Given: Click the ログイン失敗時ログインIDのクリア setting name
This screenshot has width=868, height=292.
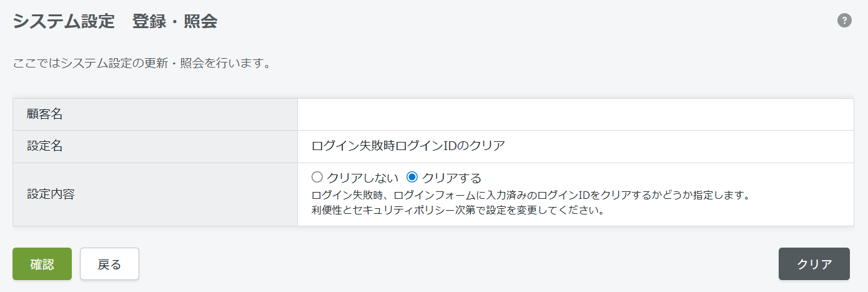Looking at the screenshot, I should [x=408, y=146].
